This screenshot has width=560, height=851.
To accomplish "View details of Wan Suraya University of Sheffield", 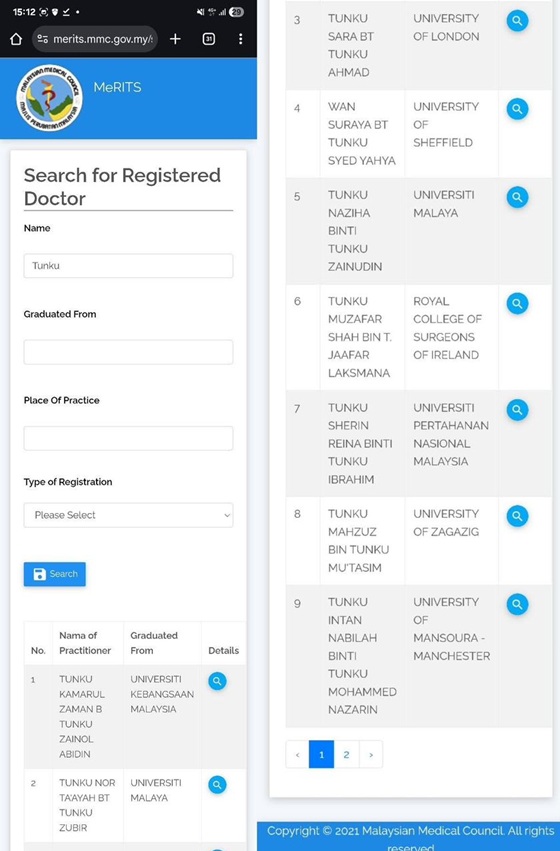I will pyautogui.click(x=517, y=109).
